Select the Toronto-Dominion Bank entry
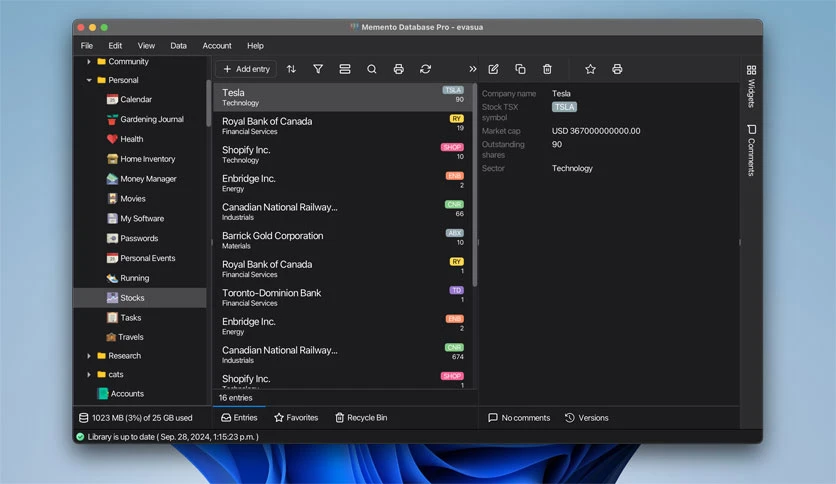 click(x=342, y=297)
